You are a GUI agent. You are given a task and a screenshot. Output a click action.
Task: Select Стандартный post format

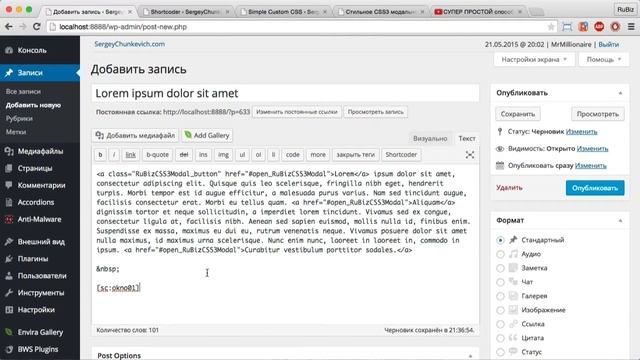[x=500, y=240]
